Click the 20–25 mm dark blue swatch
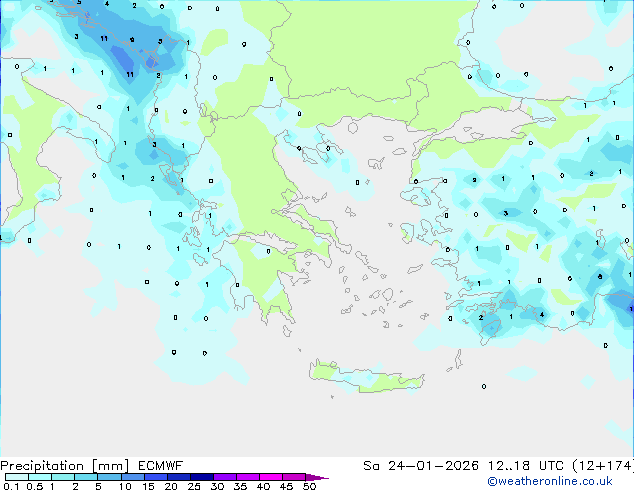The height and width of the screenshot is (490, 634). coord(178,477)
